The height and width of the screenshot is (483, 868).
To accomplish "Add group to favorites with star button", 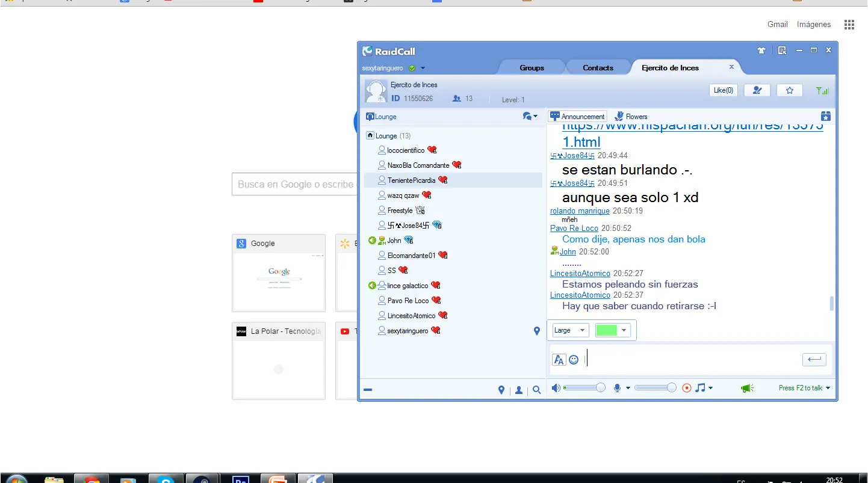I will (790, 90).
